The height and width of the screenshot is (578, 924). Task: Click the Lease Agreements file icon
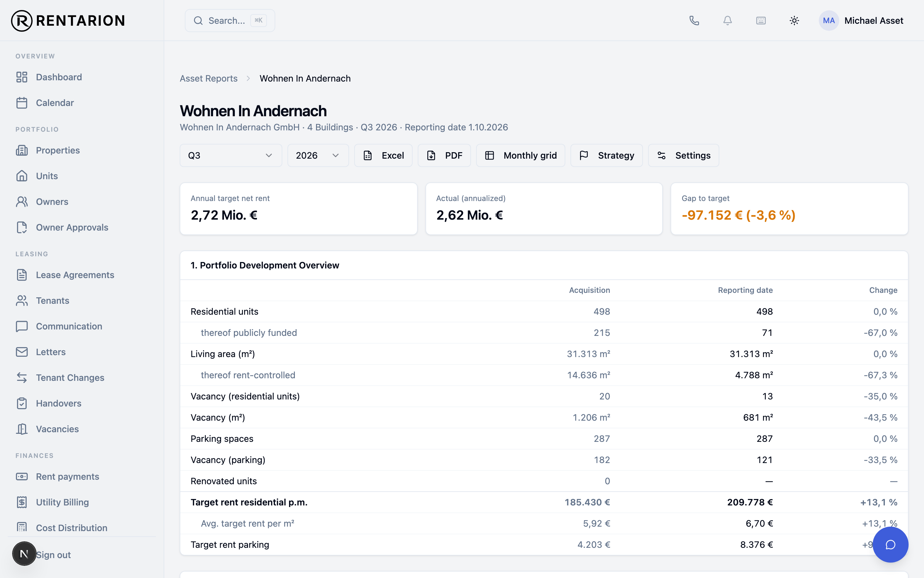(x=22, y=275)
